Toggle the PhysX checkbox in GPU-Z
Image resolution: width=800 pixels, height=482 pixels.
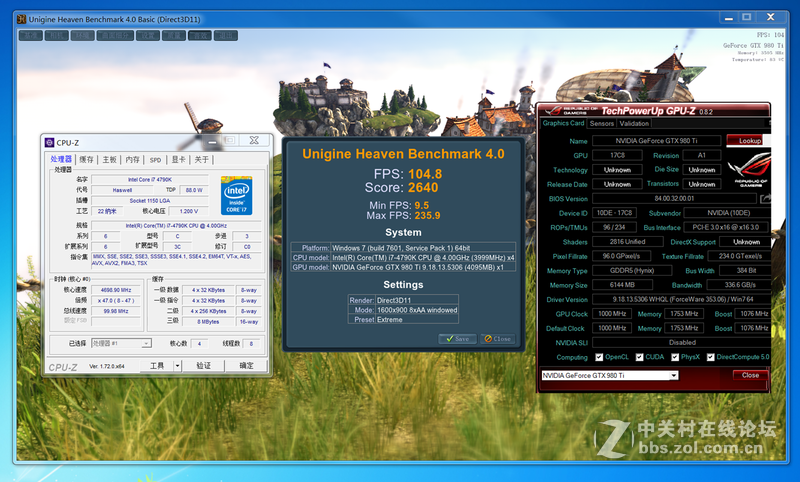point(675,357)
